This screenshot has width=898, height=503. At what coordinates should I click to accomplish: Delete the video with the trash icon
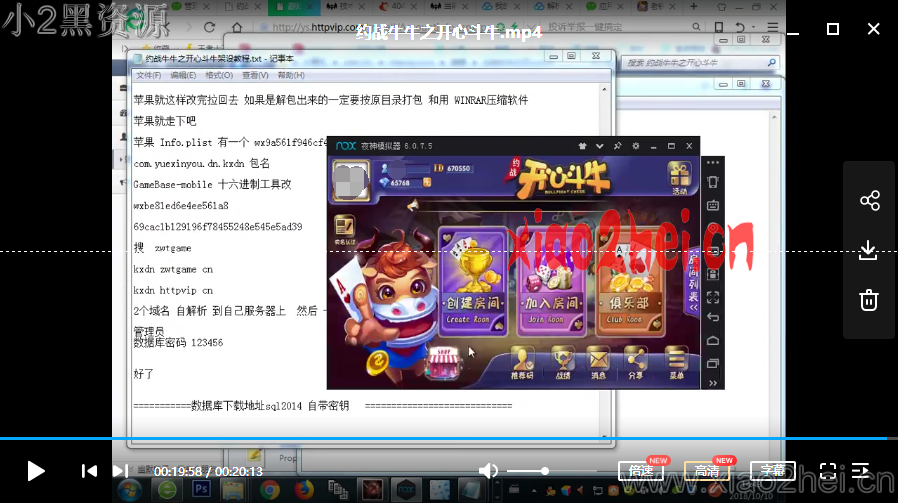(x=869, y=300)
